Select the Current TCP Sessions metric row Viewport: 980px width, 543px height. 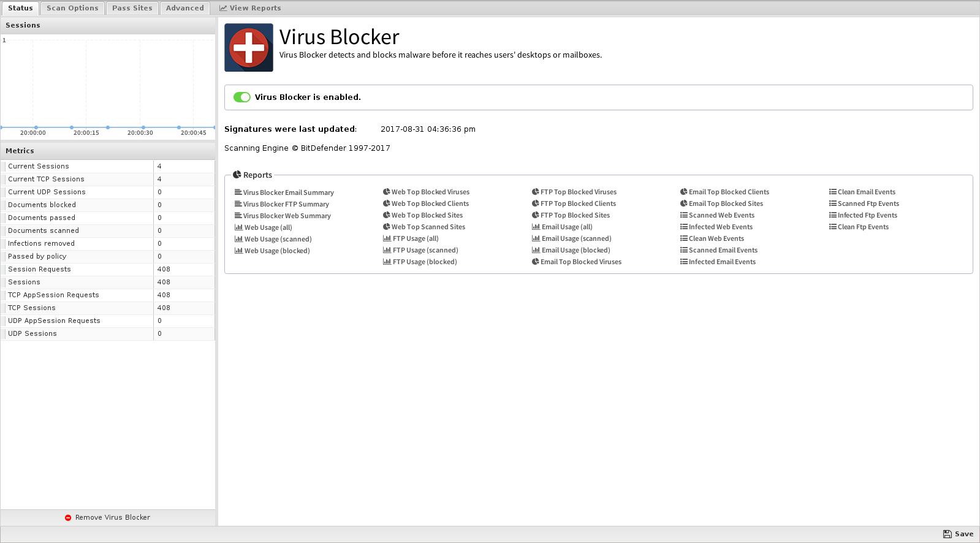[108, 180]
